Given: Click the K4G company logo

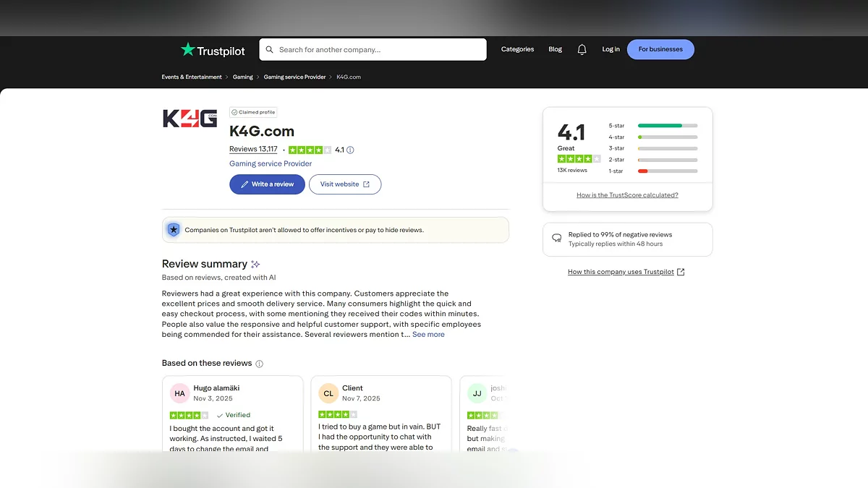Looking at the screenshot, I should click(x=190, y=119).
